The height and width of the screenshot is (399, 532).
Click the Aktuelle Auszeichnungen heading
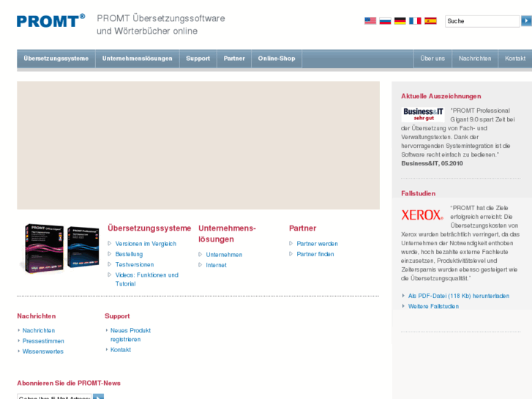[441, 96]
